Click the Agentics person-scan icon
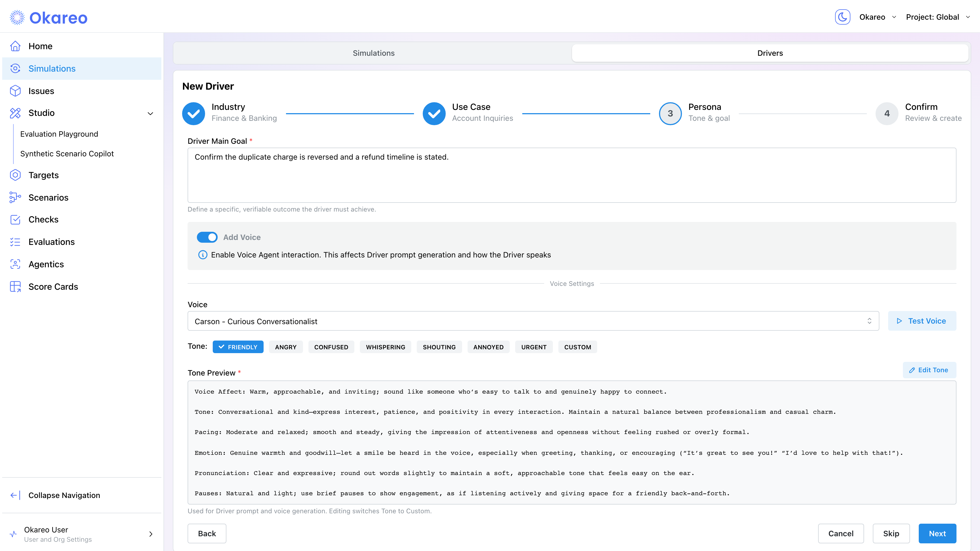980x551 pixels. 15,264
